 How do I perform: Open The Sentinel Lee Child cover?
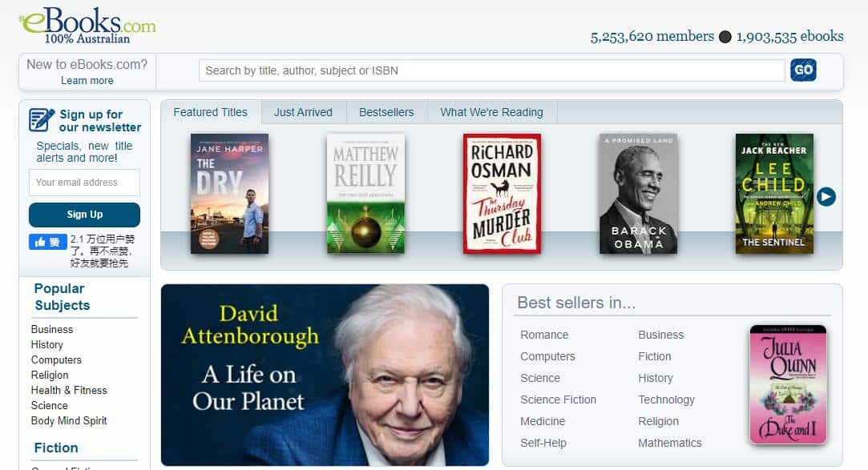(774, 194)
